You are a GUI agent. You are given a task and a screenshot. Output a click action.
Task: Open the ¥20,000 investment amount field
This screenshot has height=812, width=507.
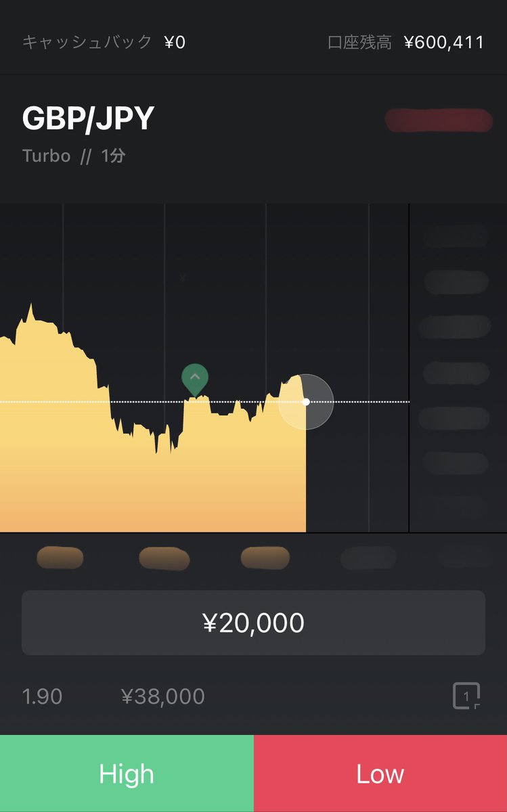(x=253, y=623)
